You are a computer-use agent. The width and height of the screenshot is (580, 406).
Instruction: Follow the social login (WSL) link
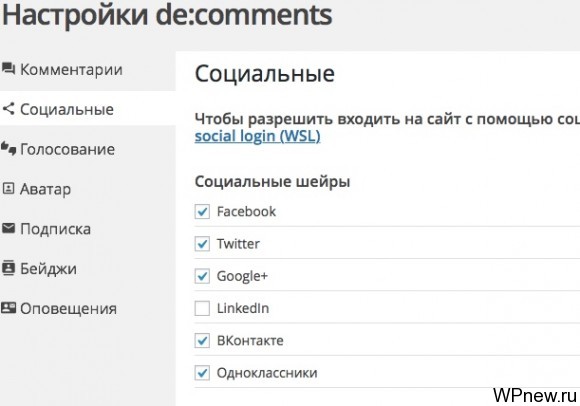(x=257, y=136)
